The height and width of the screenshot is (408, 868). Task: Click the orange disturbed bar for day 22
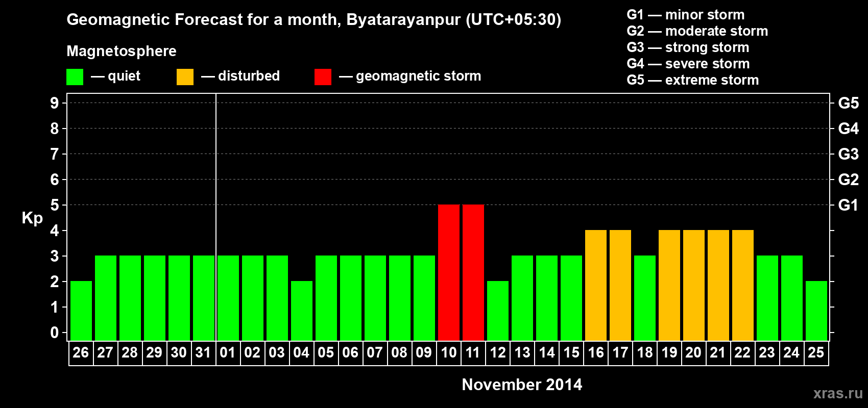(743, 285)
